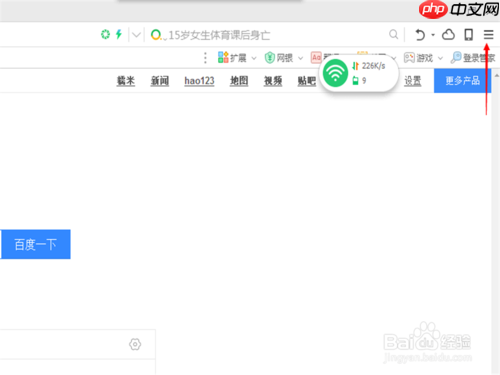Click the page scrollbar up arrow
Viewport: 500px width, 375px height.
tap(497, 75)
